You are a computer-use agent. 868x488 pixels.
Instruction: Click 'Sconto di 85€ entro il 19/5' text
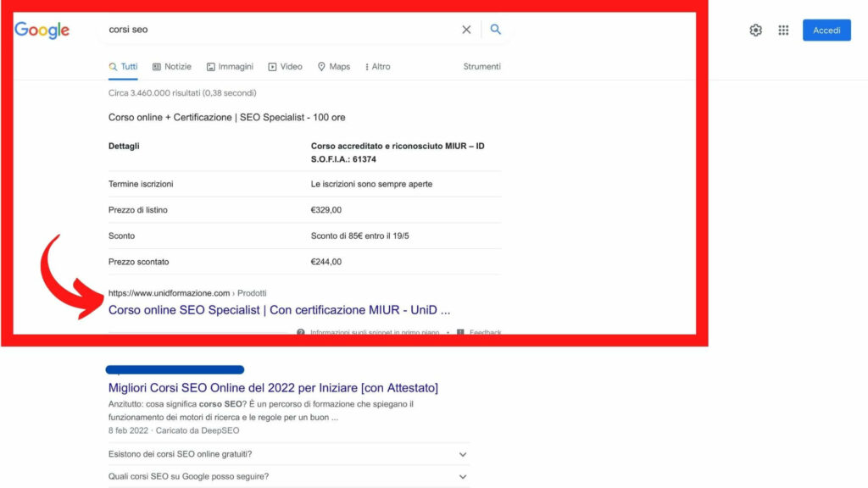pos(359,236)
